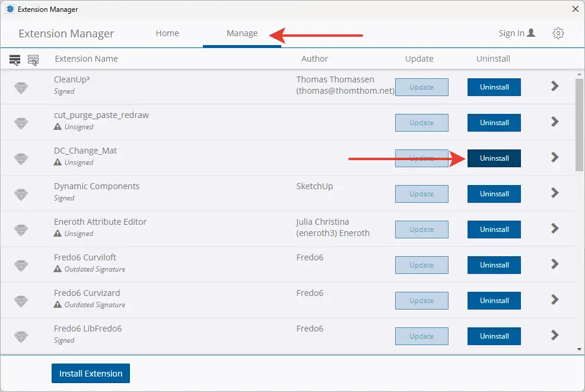Expand details for CleanUp³ extension
The width and height of the screenshot is (585, 392).
[x=555, y=87]
